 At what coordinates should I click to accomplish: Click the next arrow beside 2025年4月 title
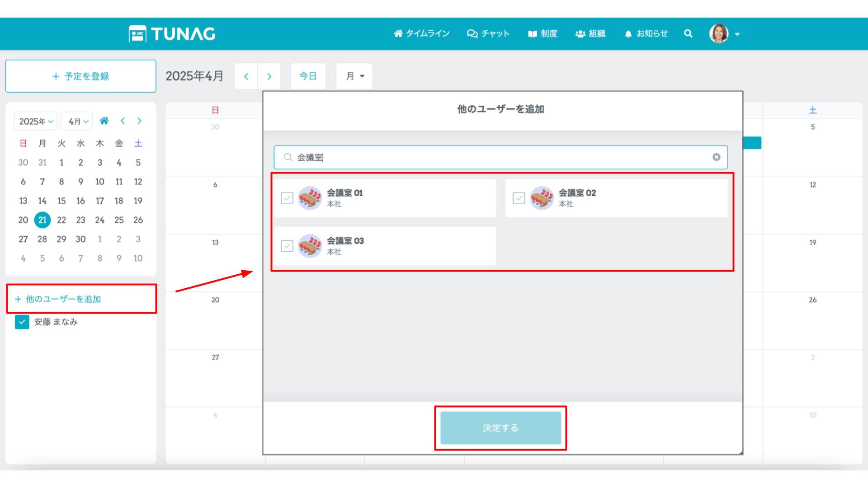[x=269, y=76]
